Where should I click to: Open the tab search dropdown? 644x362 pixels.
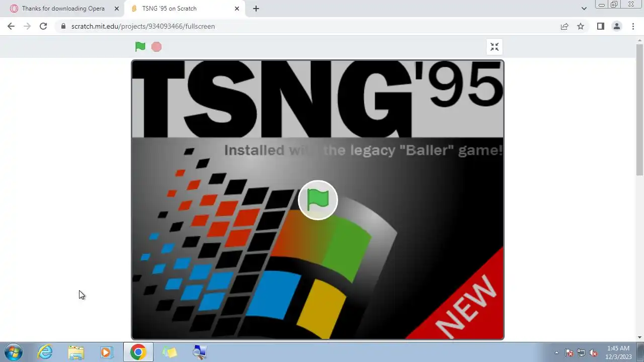tap(584, 9)
